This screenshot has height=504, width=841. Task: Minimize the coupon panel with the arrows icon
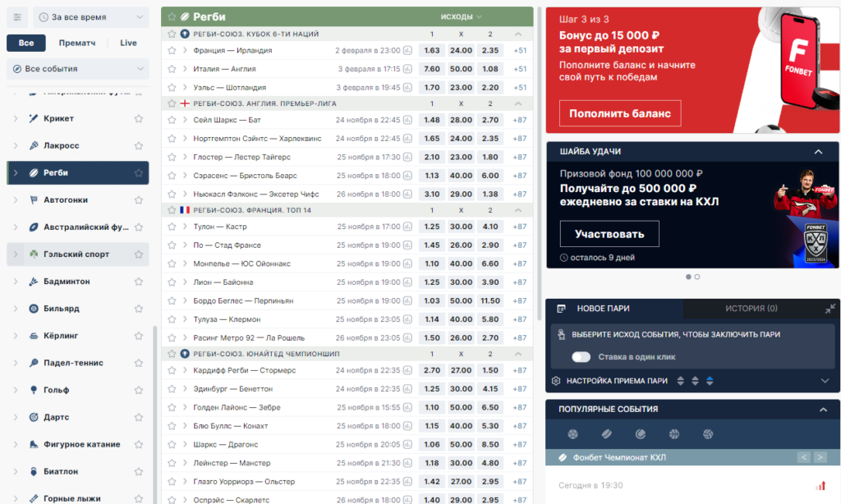coord(830,309)
